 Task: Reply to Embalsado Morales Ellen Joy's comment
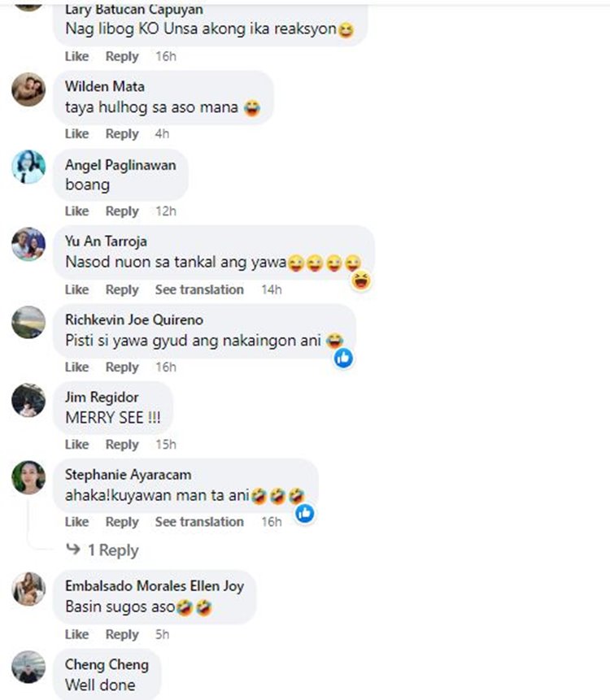coord(122,634)
